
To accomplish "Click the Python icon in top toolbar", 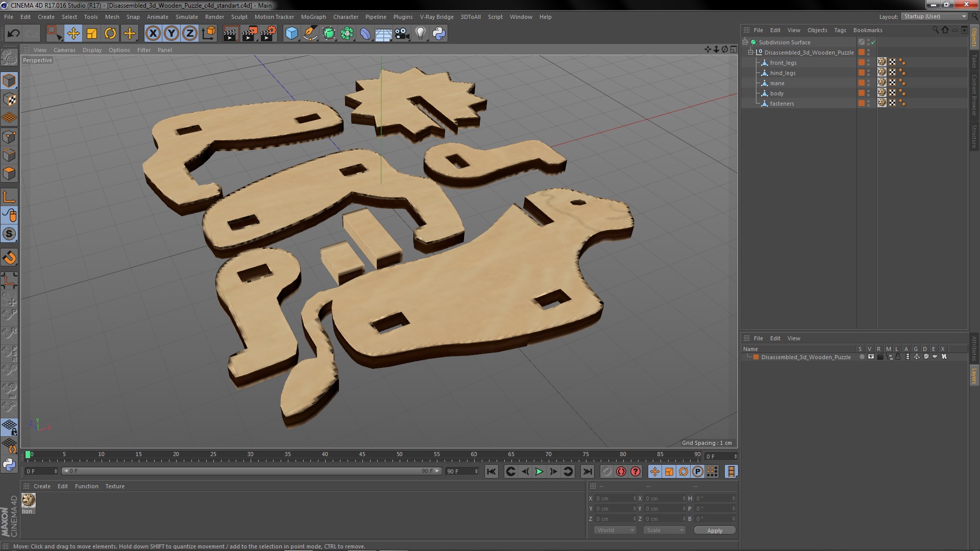I will click(x=439, y=34).
